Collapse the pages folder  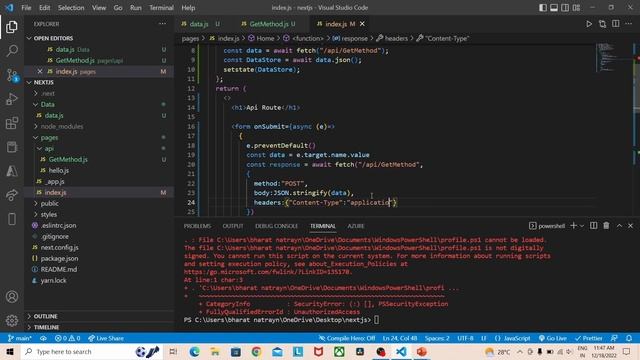pos(49,138)
